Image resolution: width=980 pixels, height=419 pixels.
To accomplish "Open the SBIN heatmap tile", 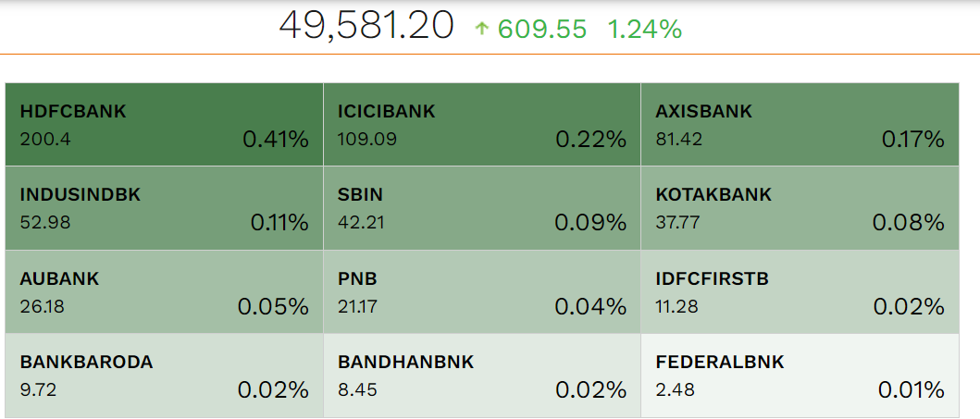I will 482,208.
